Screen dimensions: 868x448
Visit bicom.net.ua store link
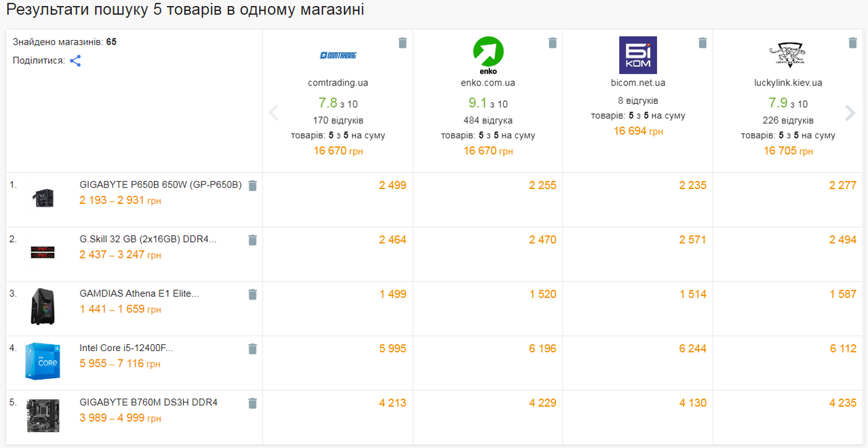click(x=638, y=83)
